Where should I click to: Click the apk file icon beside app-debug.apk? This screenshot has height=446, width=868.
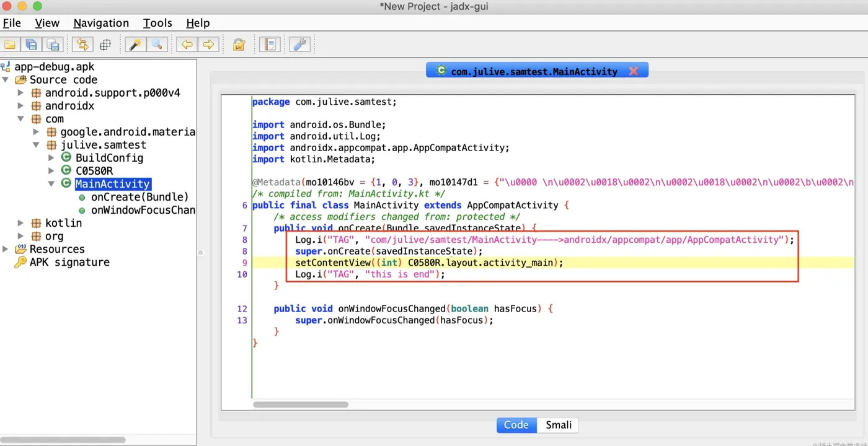pos(6,67)
